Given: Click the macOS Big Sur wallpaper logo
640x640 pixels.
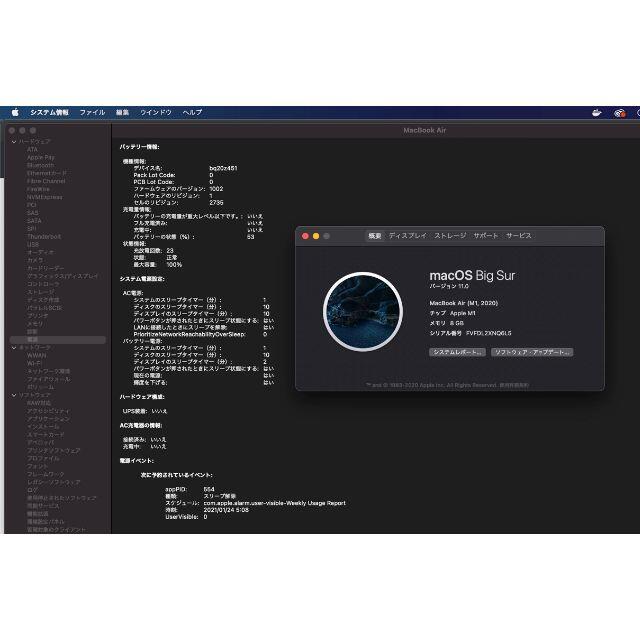Looking at the screenshot, I should (x=363, y=311).
